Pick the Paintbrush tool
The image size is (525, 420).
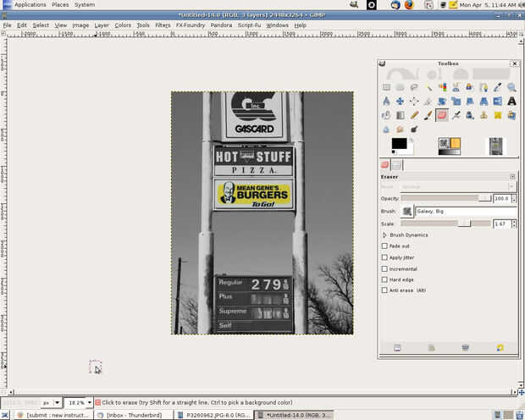(428, 115)
